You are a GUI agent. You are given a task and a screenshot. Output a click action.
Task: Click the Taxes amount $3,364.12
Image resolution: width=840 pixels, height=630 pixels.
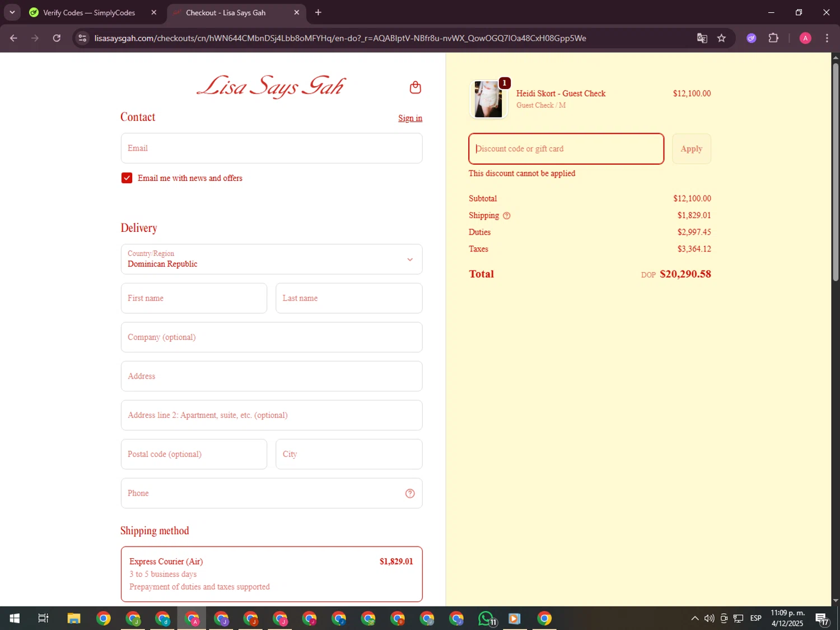pyautogui.click(x=694, y=249)
